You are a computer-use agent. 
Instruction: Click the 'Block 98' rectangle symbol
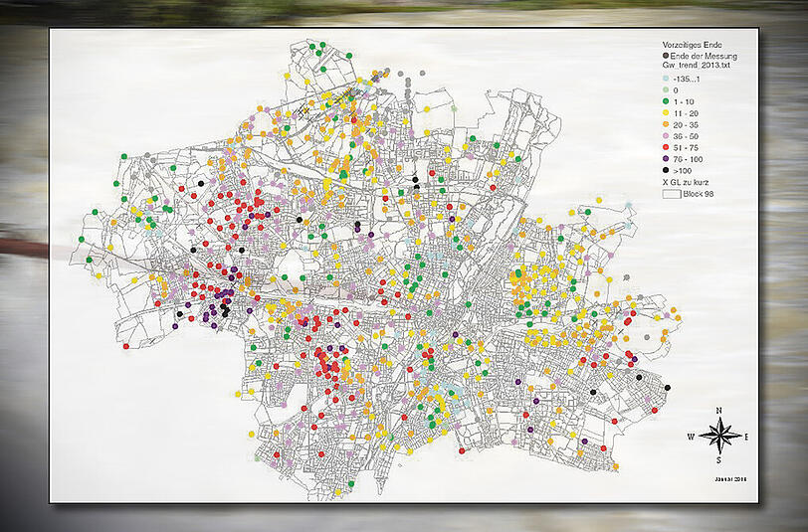671,195
